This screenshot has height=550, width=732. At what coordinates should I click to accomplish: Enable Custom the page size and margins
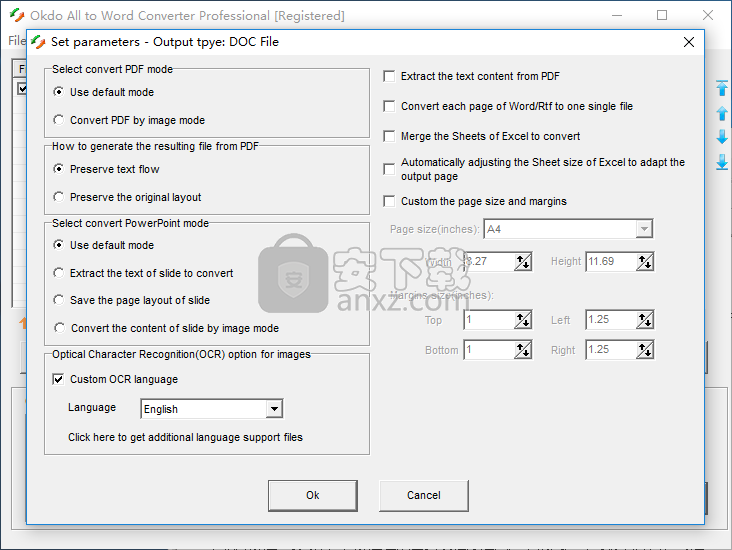(x=389, y=201)
